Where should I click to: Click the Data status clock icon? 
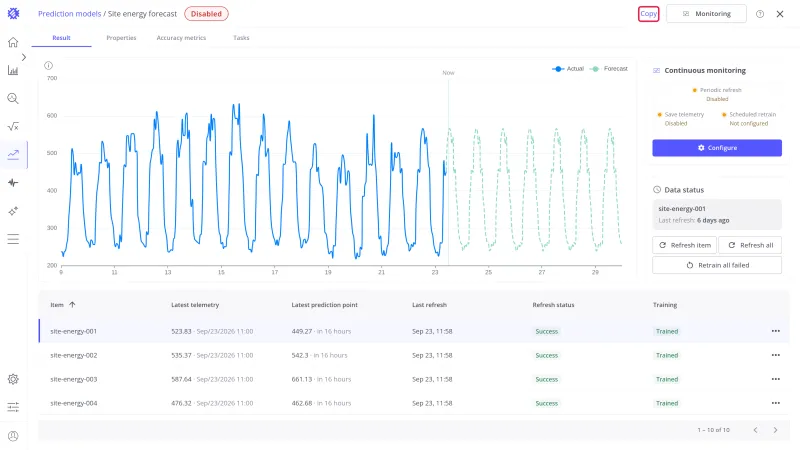point(657,190)
